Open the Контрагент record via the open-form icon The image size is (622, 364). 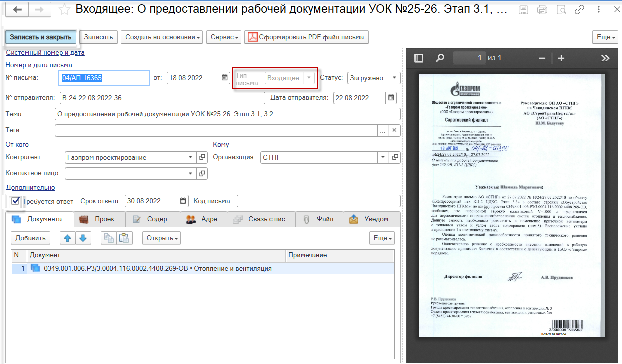[202, 157]
